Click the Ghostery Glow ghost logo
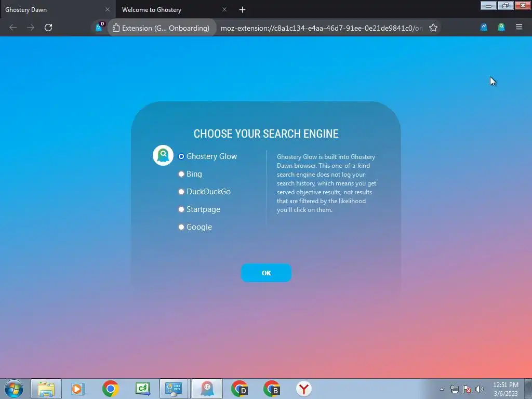The width and height of the screenshot is (532, 399). click(x=163, y=155)
